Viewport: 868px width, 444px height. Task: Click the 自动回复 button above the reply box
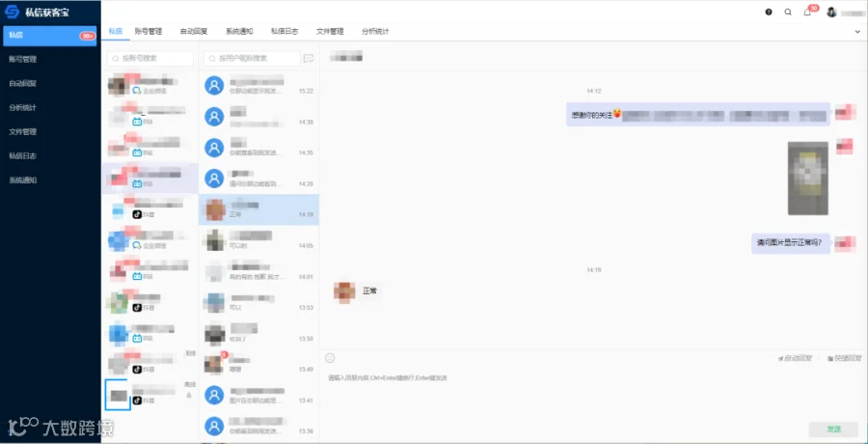point(795,359)
